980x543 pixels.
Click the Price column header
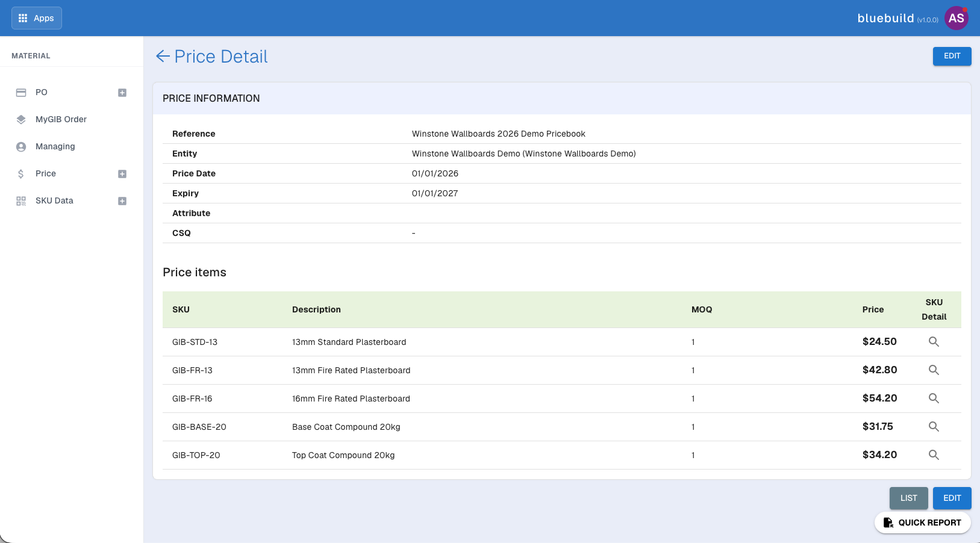click(873, 309)
